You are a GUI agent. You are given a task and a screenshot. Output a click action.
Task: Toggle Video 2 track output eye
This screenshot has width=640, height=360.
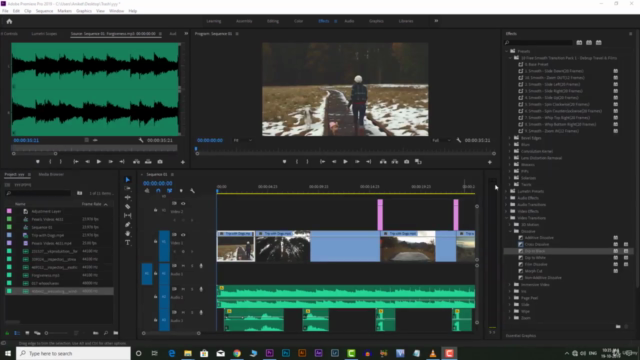click(183, 203)
